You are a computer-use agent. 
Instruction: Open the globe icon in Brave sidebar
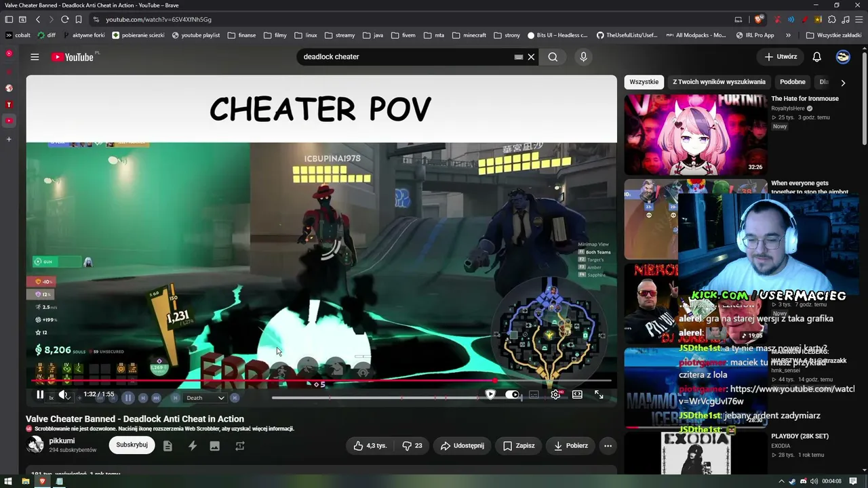point(9,88)
